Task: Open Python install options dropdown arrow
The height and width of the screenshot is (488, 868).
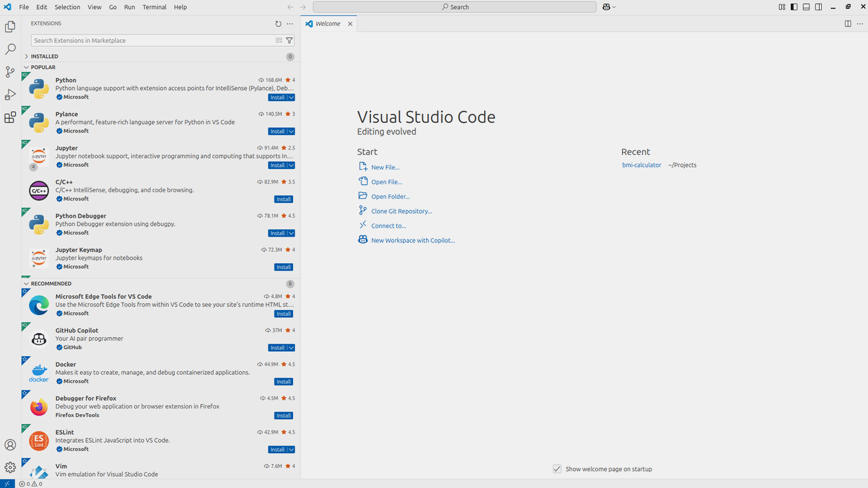Action: 291,97
